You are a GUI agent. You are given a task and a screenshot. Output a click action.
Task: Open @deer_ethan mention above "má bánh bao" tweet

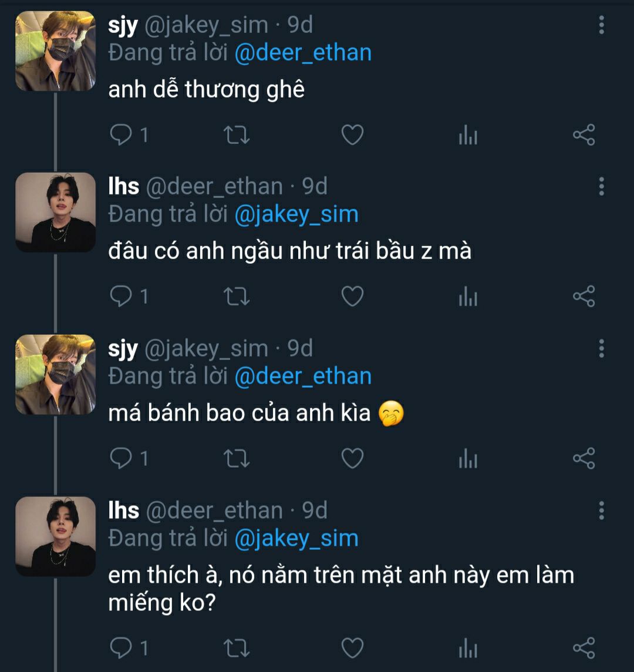click(303, 377)
